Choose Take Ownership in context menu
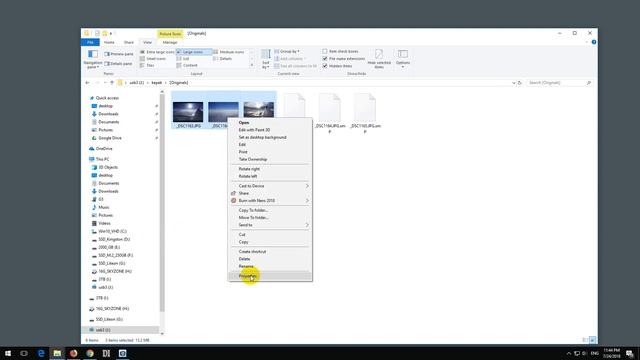The height and width of the screenshot is (360, 640). pos(270,159)
